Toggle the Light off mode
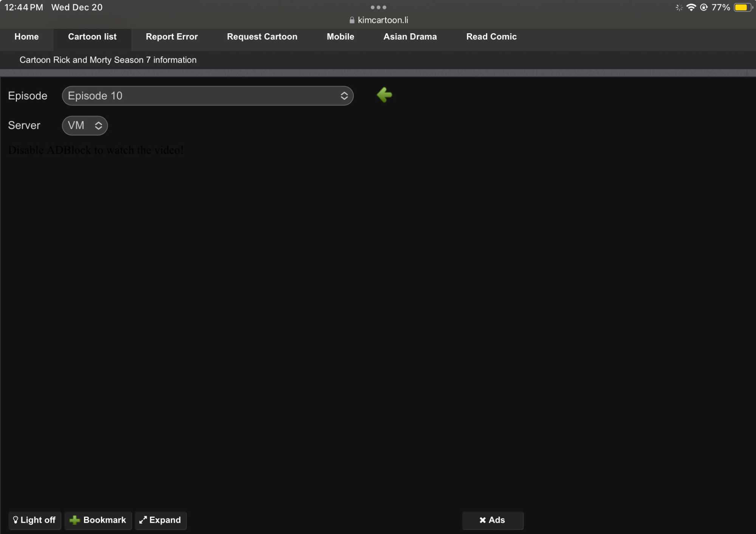The width and height of the screenshot is (756, 534). (35, 520)
